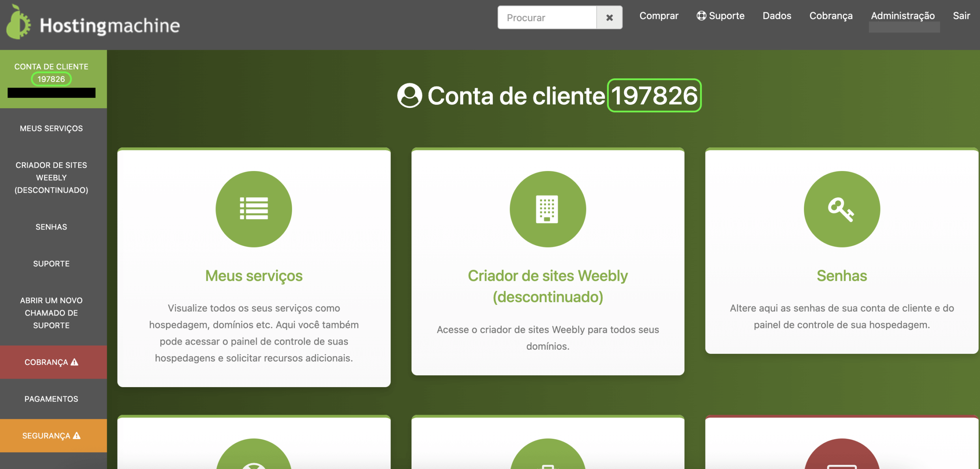Click the warning icon beside Segurança

(77, 435)
